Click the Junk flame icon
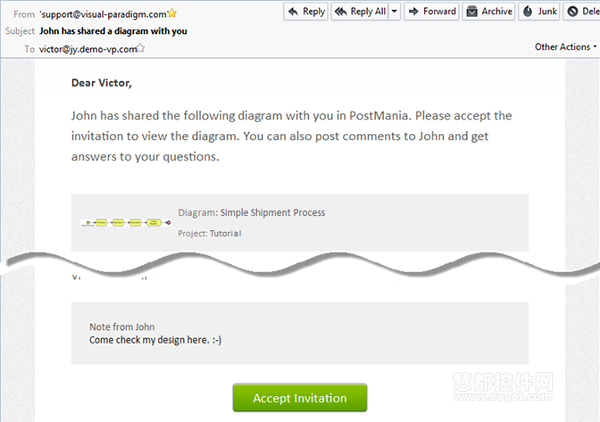This screenshot has width=600, height=422. pyautogui.click(x=528, y=11)
